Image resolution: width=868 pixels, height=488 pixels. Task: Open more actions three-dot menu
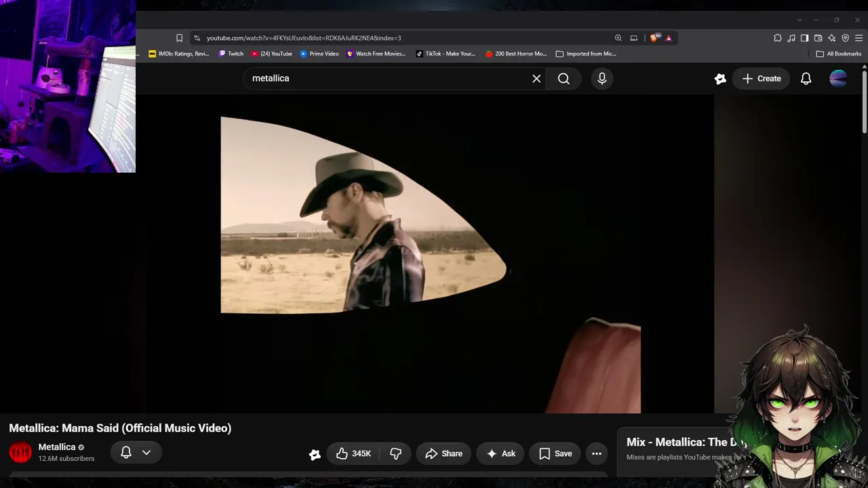pos(597,453)
